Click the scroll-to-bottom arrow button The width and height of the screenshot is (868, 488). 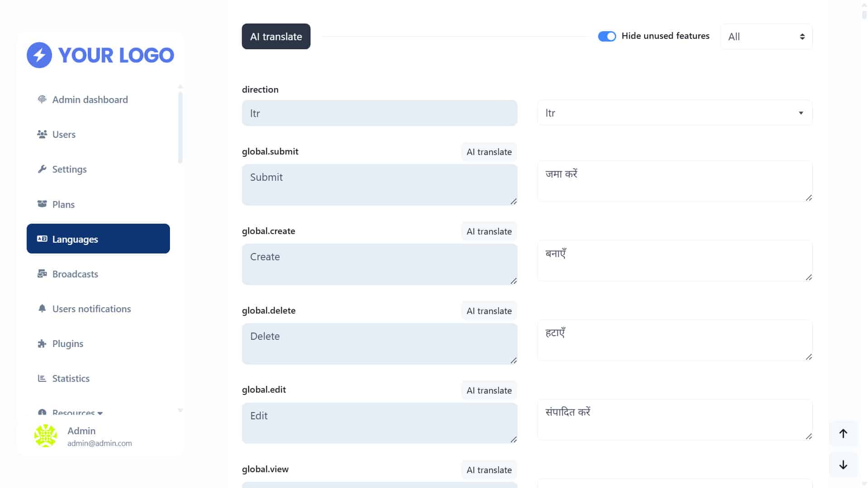(x=843, y=465)
